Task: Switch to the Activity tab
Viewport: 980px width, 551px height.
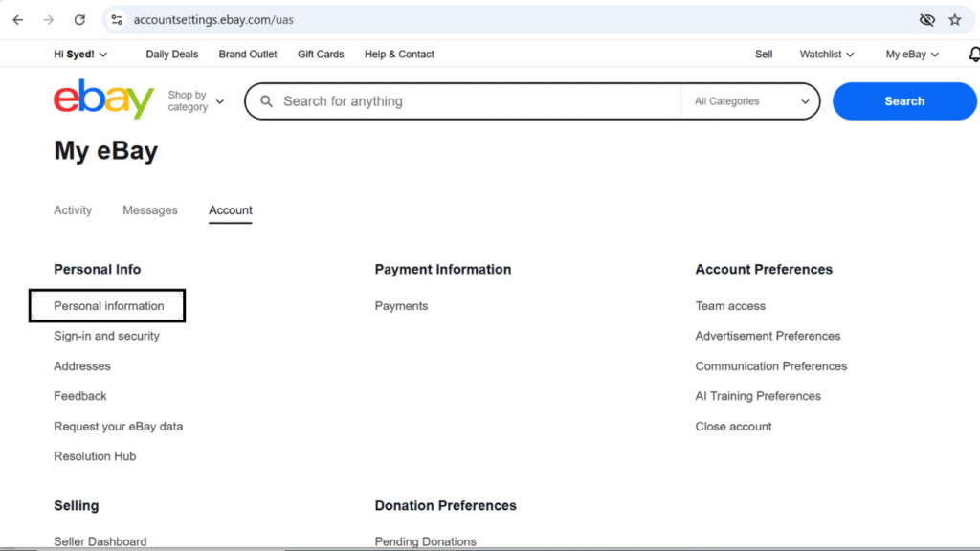Action: click(x=73, y=209)
